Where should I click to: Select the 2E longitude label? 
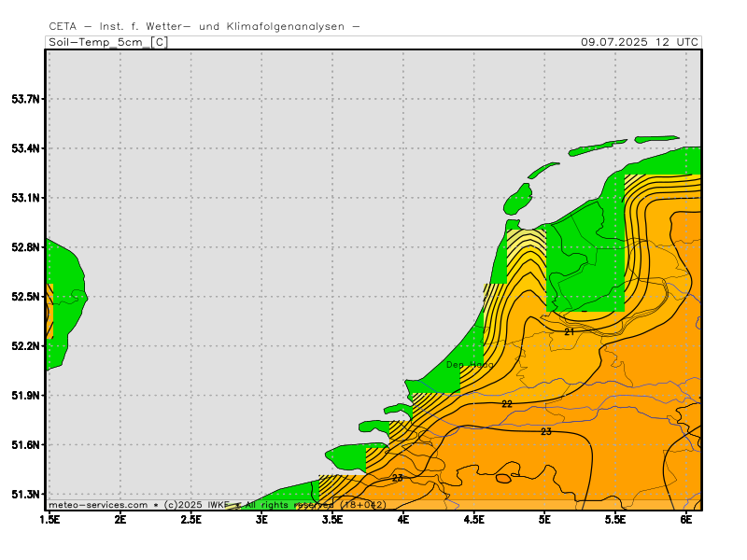pyautogui.click(x=120, y=520)
